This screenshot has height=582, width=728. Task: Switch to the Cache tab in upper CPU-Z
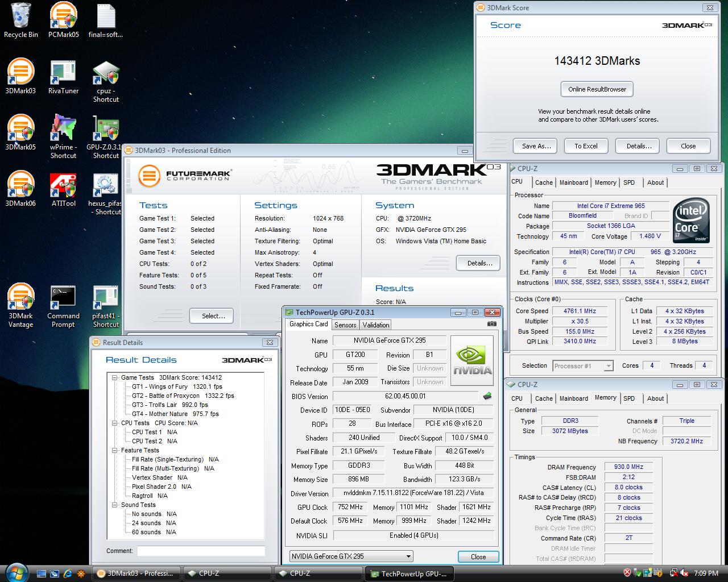click(x=544, y=182)
